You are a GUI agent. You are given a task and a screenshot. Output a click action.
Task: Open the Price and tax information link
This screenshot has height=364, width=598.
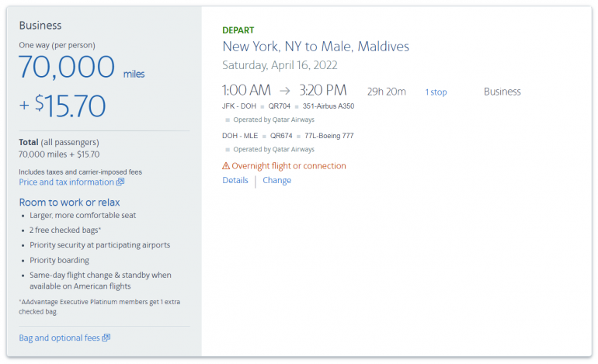click(66, 182)
